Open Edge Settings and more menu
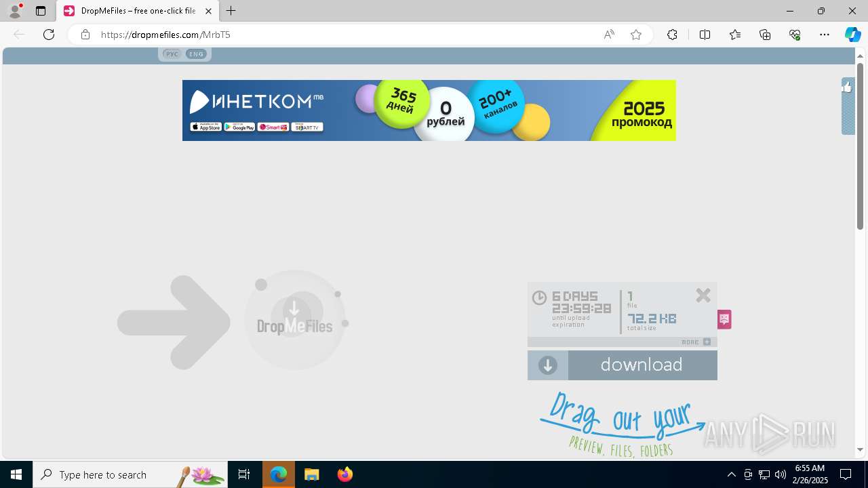 pos(825,35)
